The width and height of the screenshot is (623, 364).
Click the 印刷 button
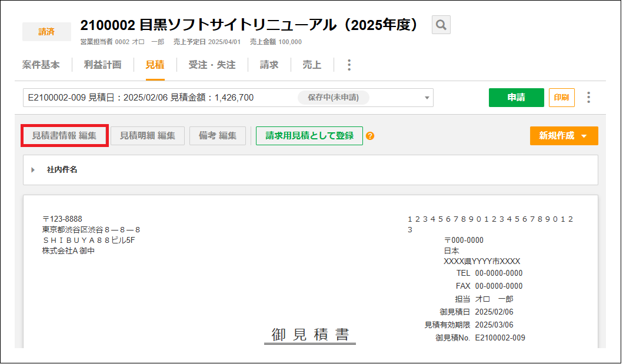coord(562,97)
